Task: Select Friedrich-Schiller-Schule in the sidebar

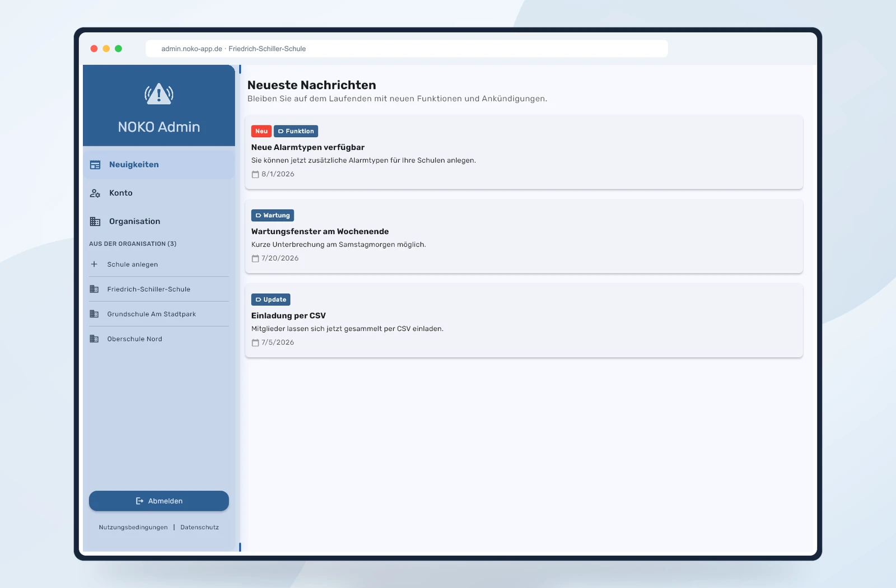Action: (x=159, y=289)
